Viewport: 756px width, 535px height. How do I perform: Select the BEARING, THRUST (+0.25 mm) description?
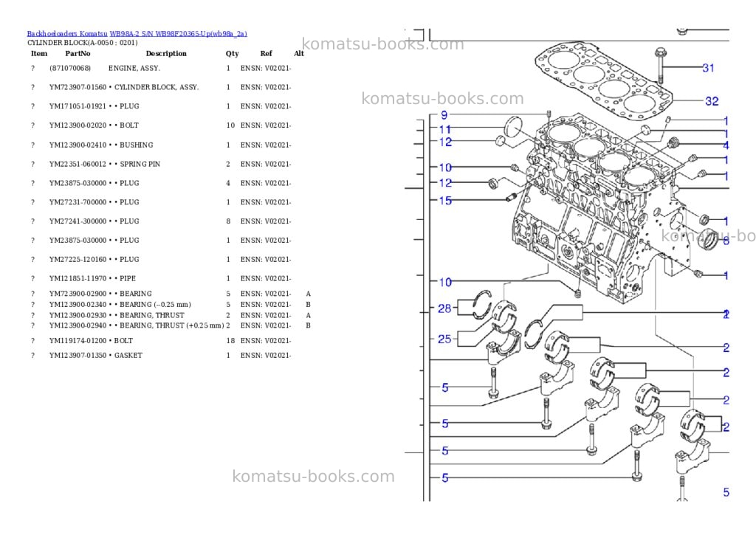click(171, 325)
